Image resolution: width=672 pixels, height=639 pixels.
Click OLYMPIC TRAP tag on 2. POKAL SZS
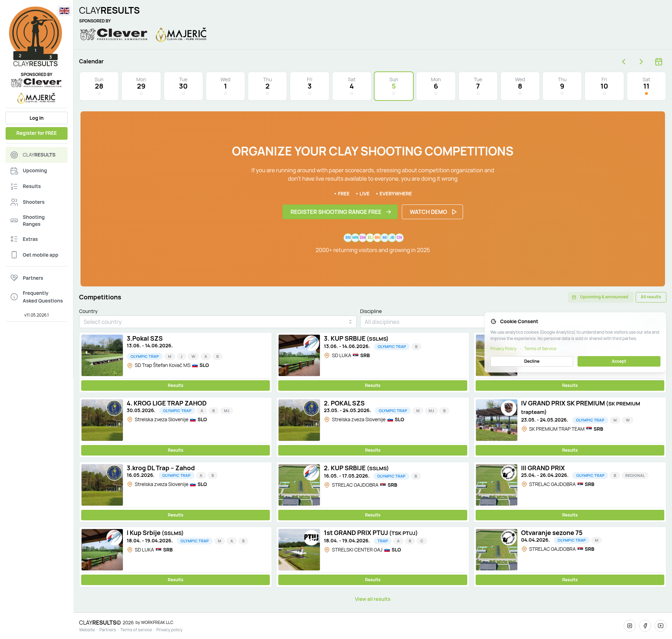pos(393,411)
